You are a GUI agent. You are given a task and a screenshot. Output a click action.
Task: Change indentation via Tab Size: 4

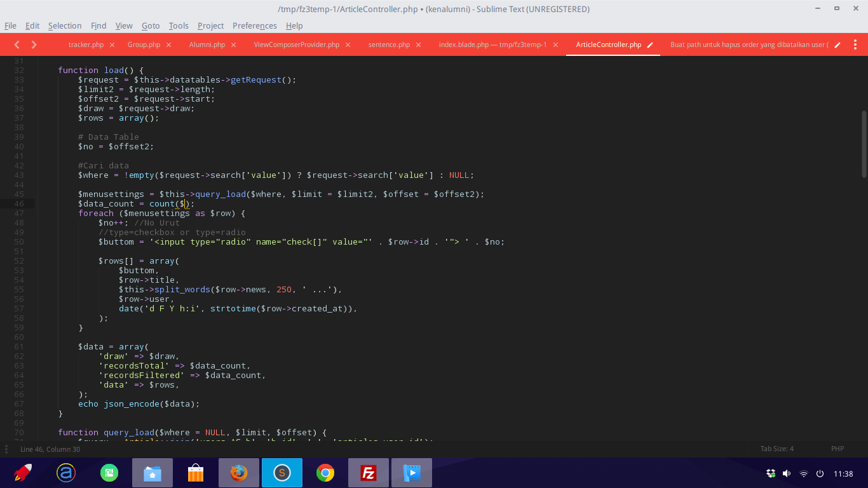coord(776,449)
